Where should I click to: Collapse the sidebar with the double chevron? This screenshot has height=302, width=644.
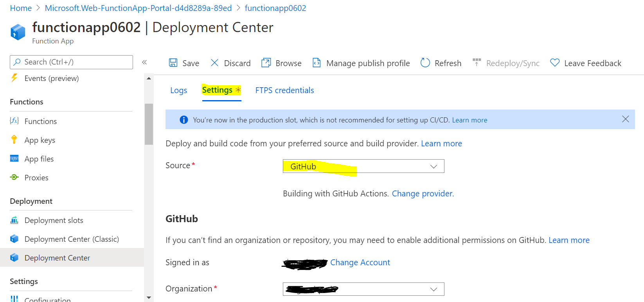[144, 62]
